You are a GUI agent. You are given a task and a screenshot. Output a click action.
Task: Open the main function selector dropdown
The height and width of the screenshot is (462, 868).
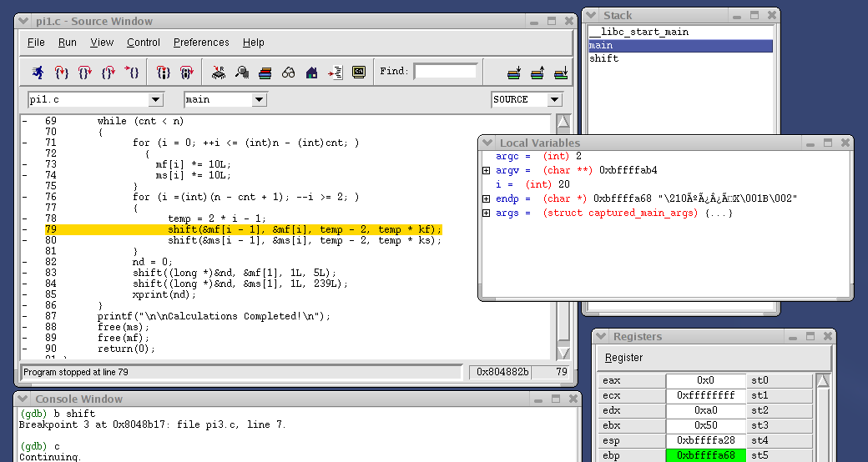[259, 99]
